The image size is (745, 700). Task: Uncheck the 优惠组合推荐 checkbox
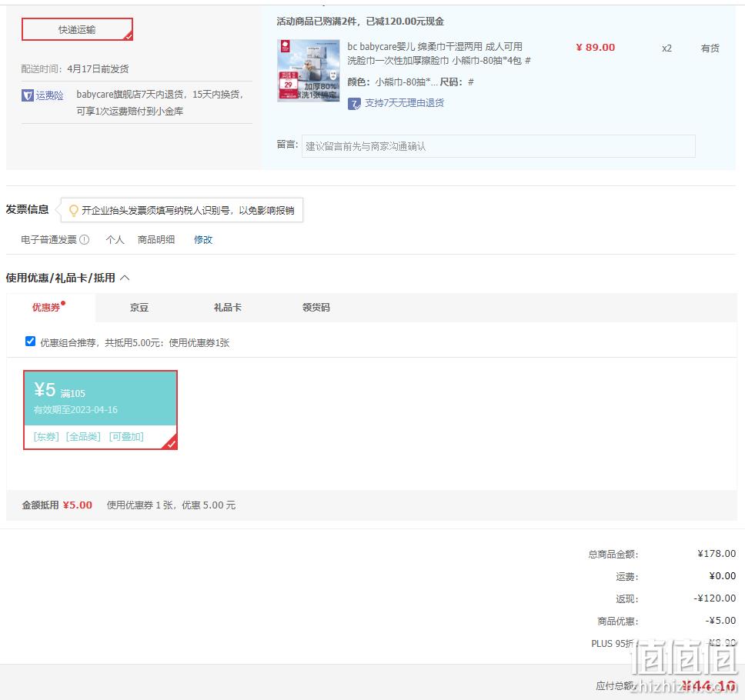coord(31,342)
